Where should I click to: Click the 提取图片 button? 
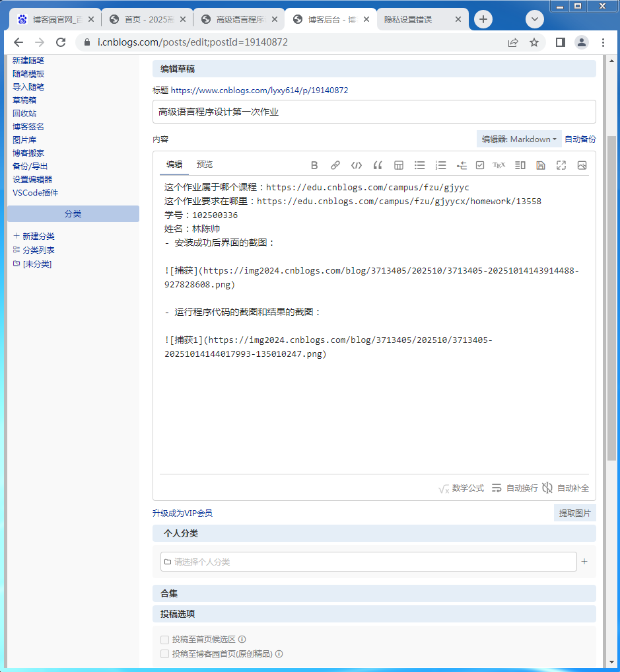pyautogui.click(x=574, y=513)
